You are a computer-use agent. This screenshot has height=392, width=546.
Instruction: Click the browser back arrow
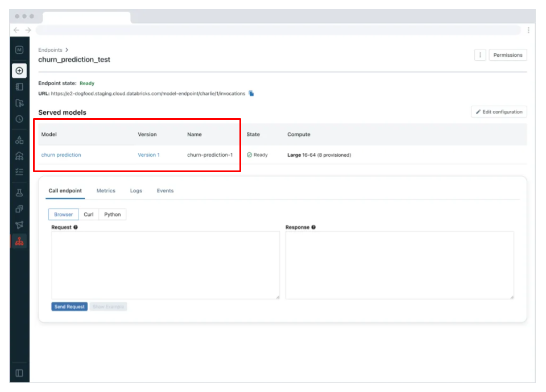16,30
